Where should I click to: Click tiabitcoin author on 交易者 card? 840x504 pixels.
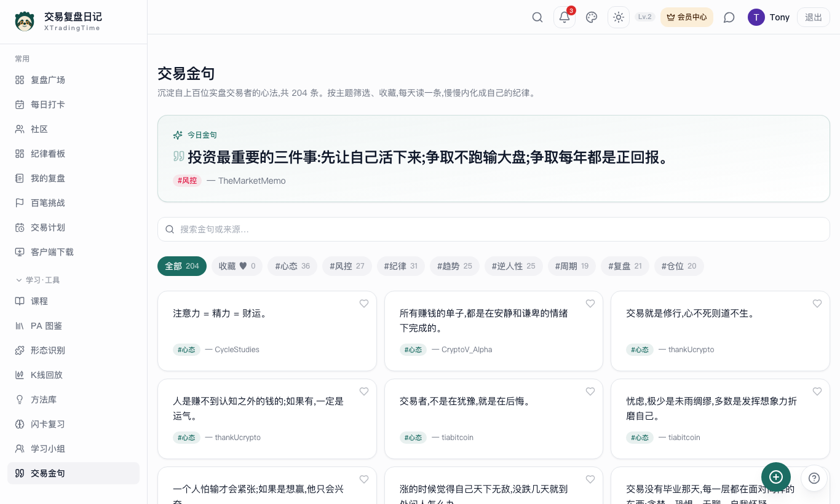(x=458, y=438)
